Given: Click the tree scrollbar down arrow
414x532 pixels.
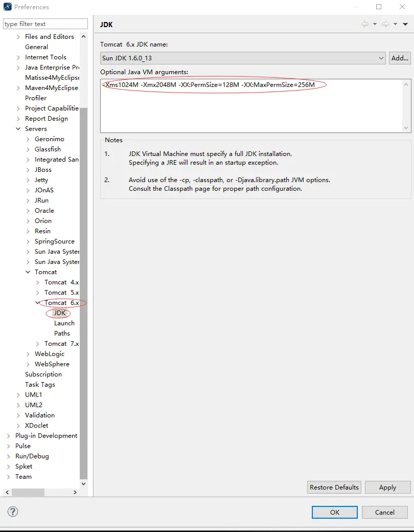Looking at the screenshot, I should click(x=84, y=483).
